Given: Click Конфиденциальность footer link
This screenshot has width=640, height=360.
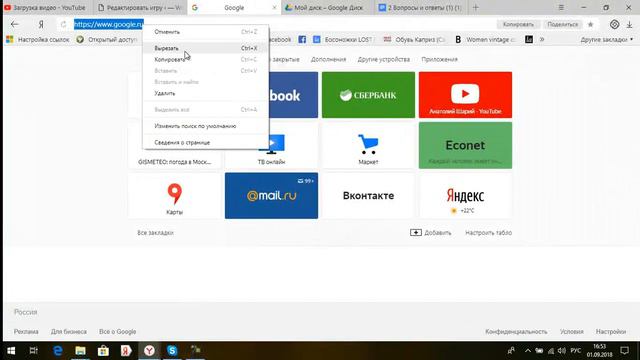Looking at the screenshot, I should (516, 331).
